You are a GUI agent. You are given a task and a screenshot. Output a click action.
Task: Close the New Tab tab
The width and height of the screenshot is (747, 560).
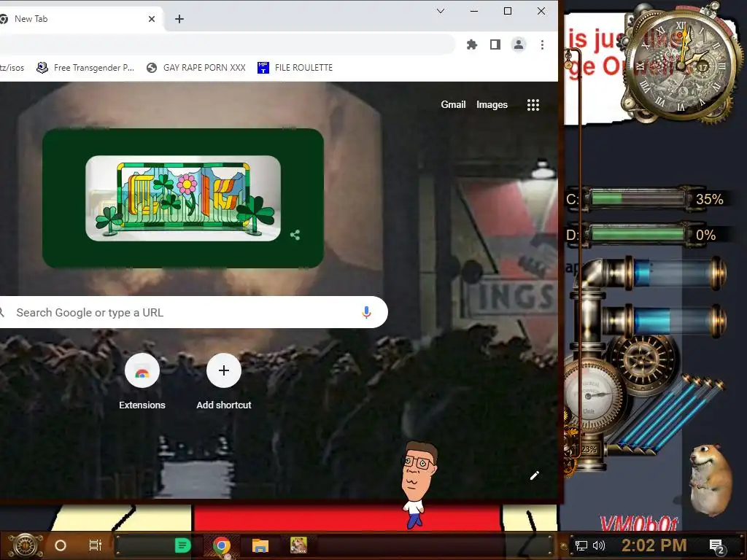(x=152, y=19)
